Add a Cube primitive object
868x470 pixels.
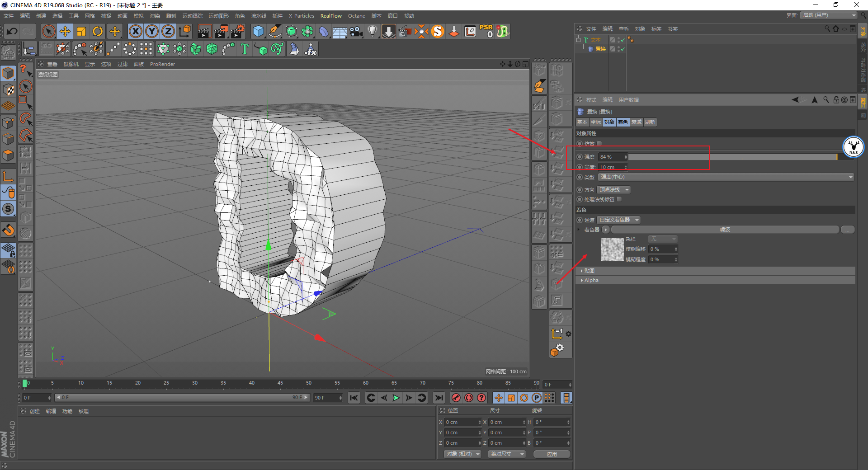click(x=258, y=31)
